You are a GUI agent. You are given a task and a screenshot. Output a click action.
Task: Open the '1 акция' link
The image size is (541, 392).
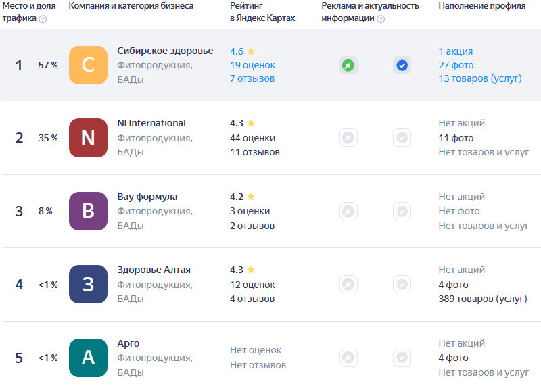pos(455,51)
